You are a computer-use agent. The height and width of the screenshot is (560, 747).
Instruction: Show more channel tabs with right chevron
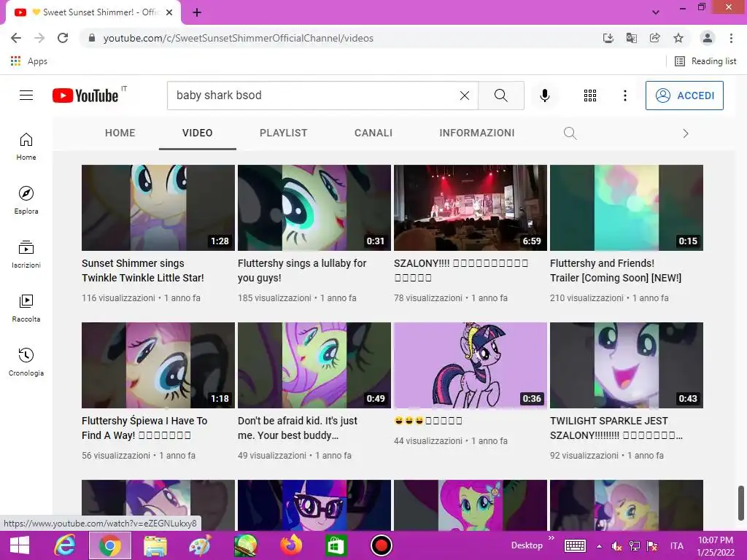[x=686, y=133]
